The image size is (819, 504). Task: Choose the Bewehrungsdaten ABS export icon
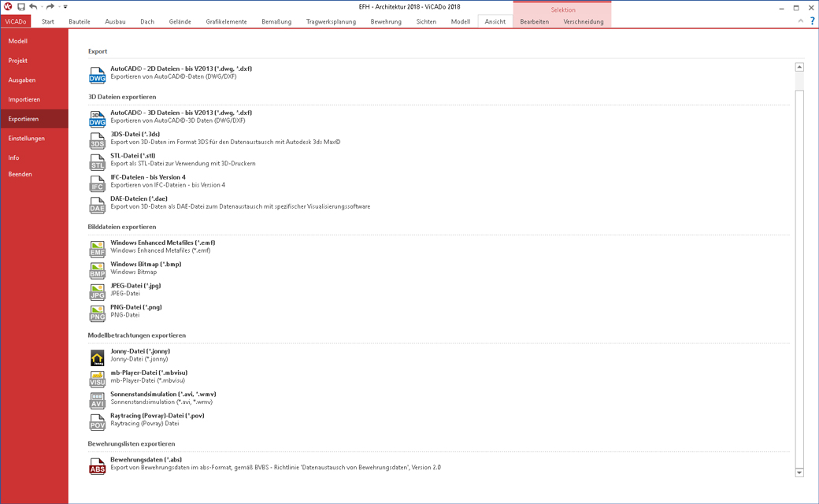click(97, 466)
